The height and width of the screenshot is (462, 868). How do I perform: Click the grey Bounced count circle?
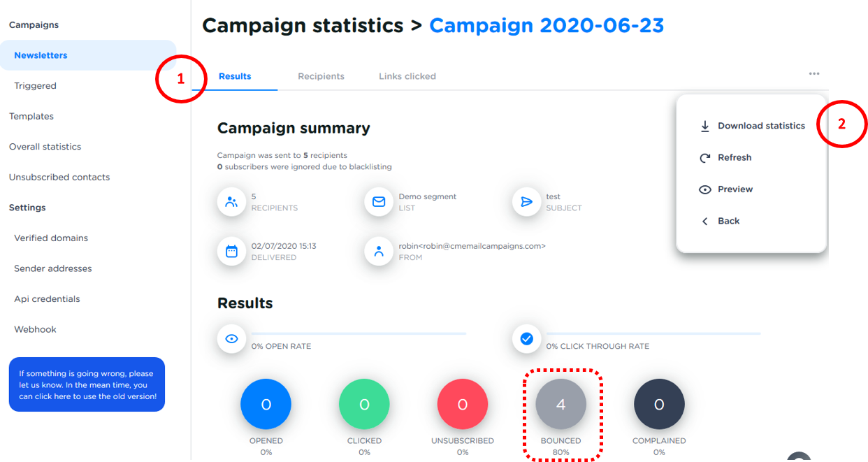[x=560, y=405]
